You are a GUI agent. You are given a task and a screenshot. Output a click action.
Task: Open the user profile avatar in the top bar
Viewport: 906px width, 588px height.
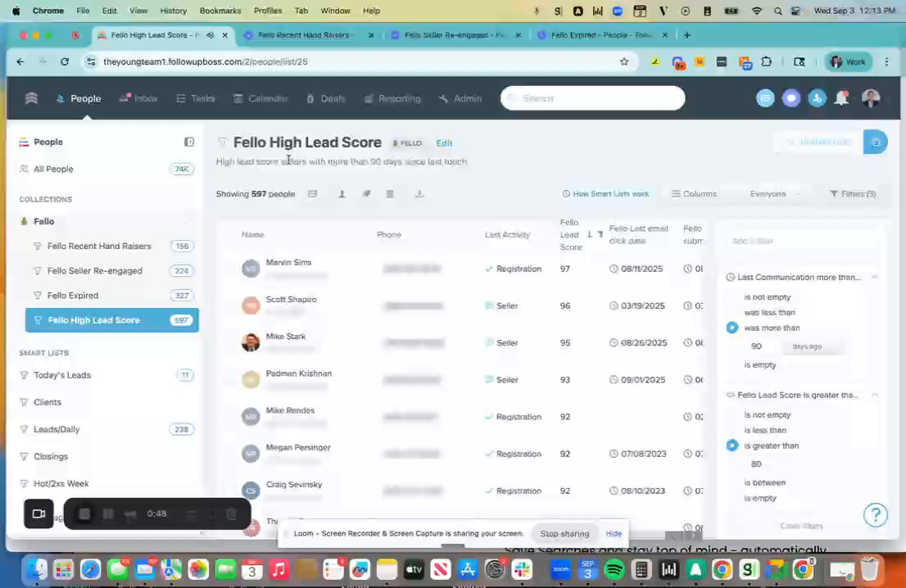(x=871, y=98)
